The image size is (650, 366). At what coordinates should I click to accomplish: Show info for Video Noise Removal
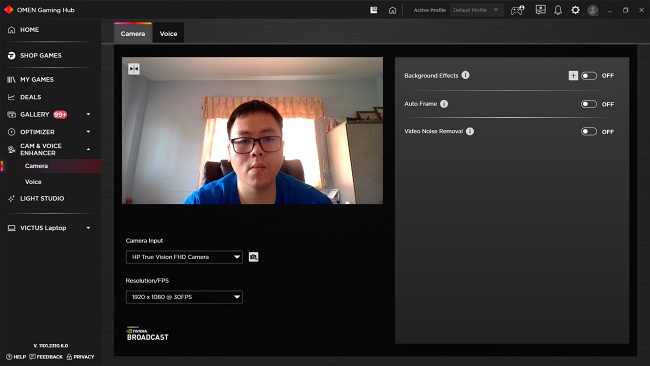(x=470, y=131)
